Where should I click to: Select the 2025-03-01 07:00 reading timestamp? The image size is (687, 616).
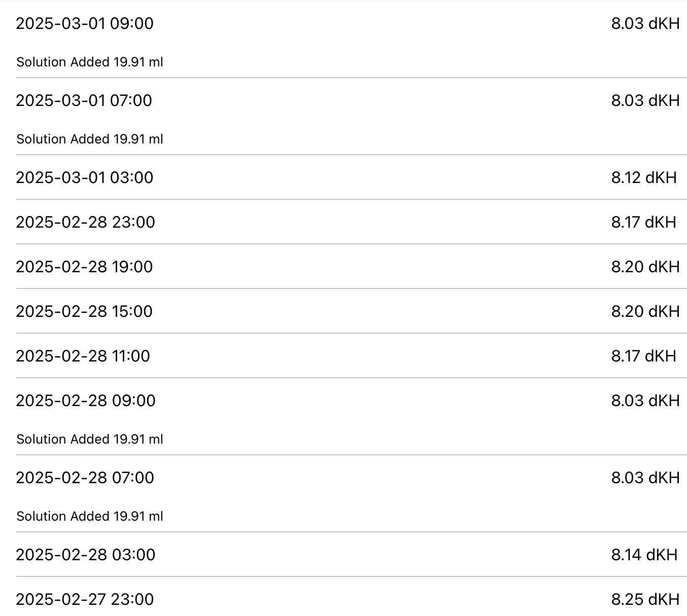(84, 101)
